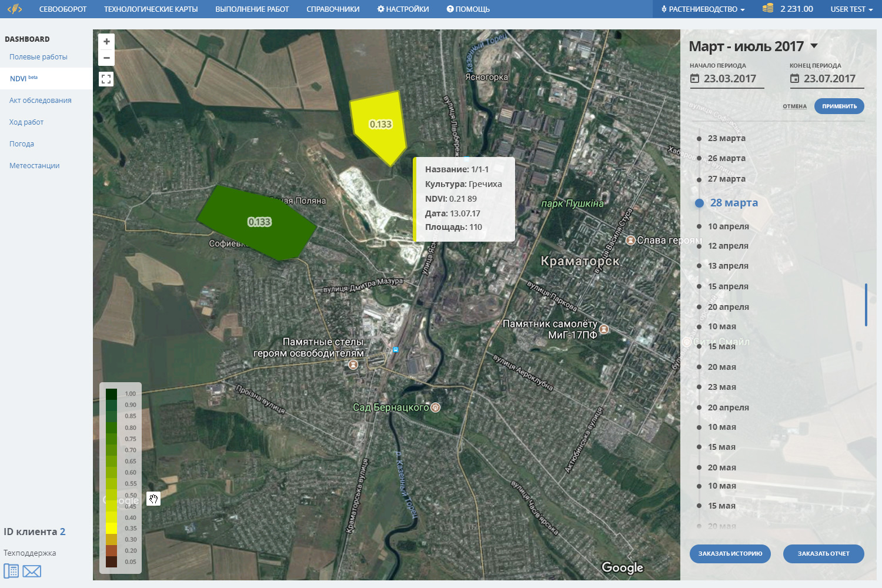This screenshot has height=588, width=882.
Task: Open Метеостанции in sidebar
Action: [35, 166]
